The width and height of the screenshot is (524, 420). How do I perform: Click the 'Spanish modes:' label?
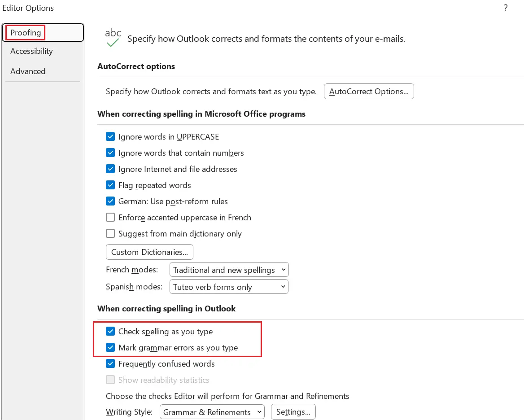coord(134,287)
